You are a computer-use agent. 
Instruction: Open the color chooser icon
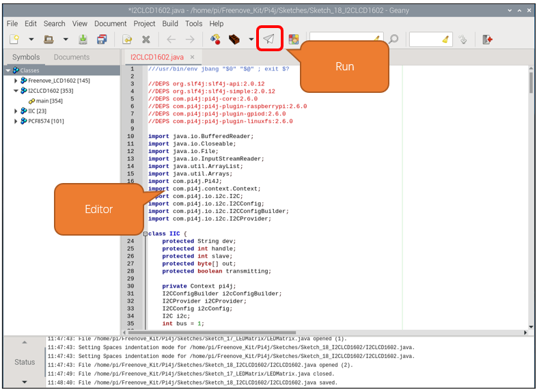coord(294,39)
